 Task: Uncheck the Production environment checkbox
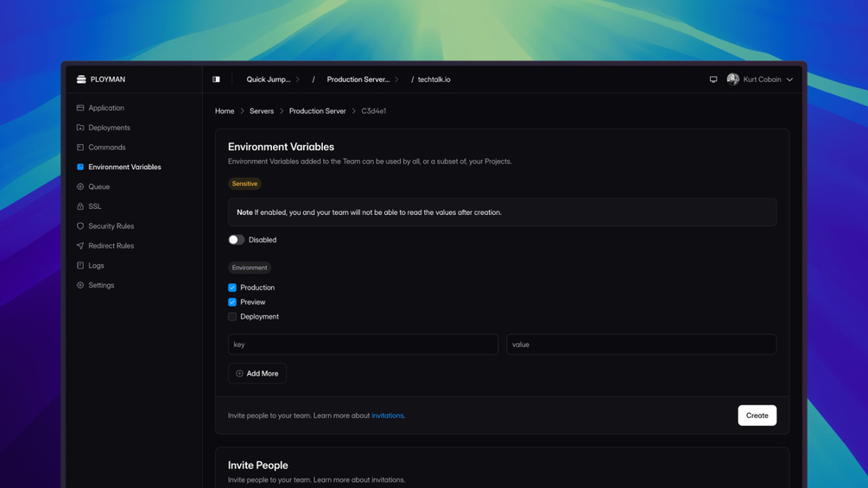[x=232, y=288]
